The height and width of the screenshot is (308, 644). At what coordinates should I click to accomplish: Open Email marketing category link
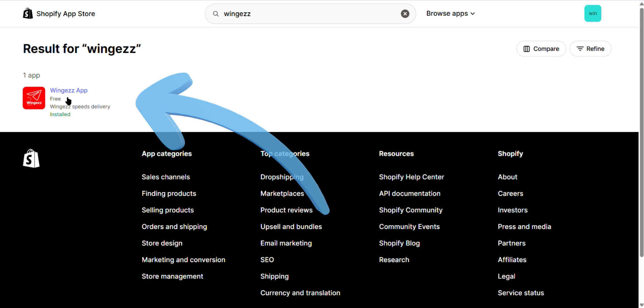pyautogui.click(x=286, y=243)
